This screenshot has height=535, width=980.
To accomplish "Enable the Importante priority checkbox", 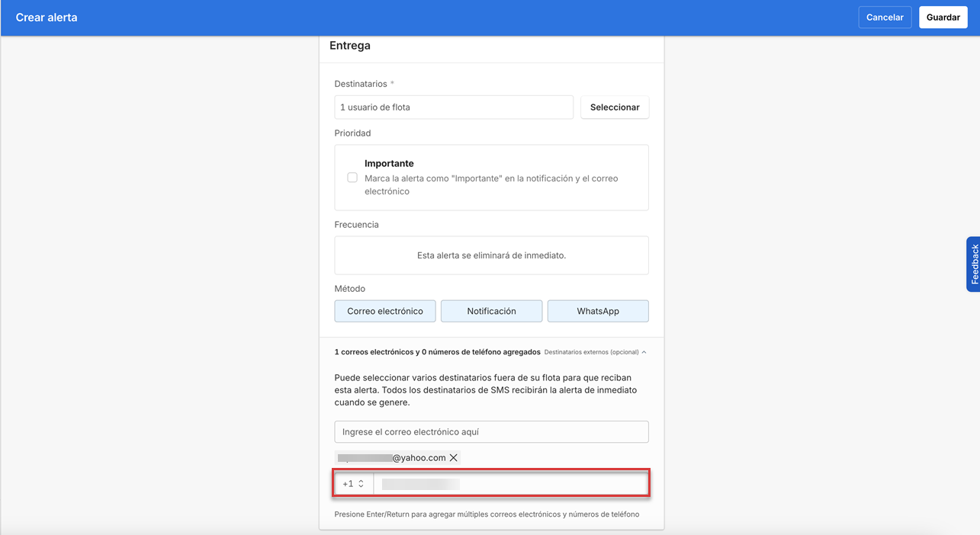I will [352, 177].
